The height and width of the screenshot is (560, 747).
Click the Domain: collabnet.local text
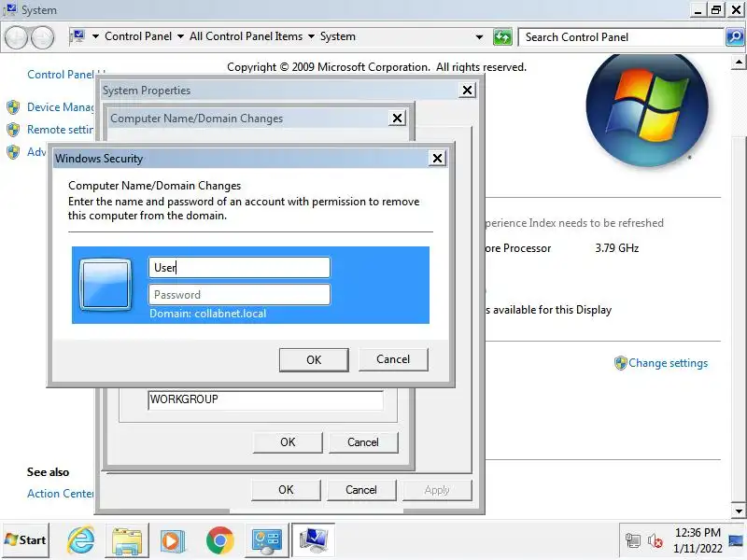[207, 314]
